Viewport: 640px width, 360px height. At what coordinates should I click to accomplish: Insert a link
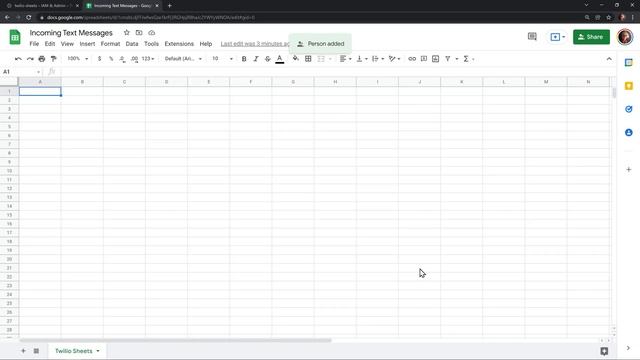tap(412, 59)
